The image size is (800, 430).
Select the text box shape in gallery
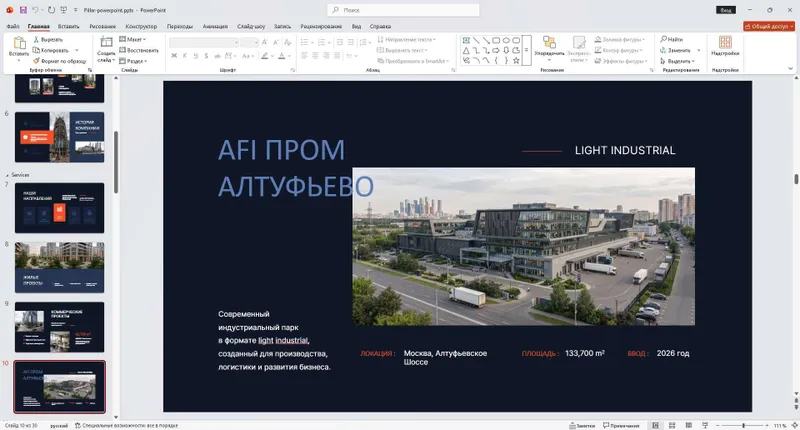click(466, 40)
